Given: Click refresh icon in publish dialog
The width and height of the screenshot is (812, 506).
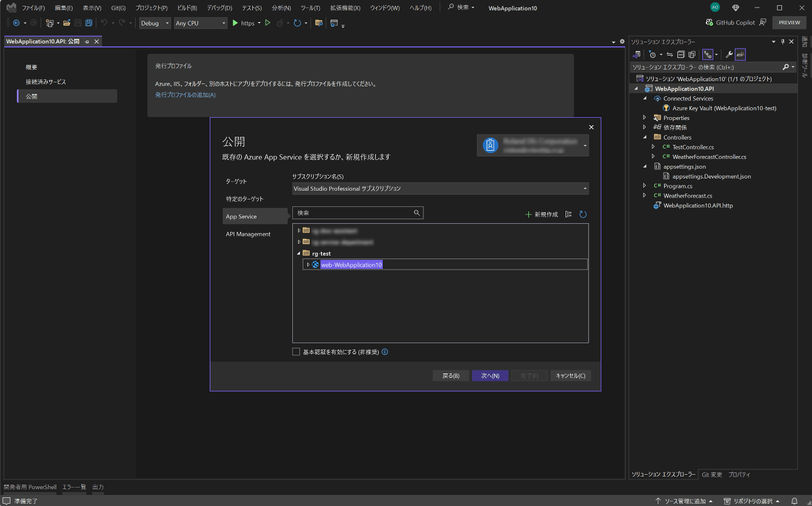Looking at the screenshot, I should coord(583,214).
